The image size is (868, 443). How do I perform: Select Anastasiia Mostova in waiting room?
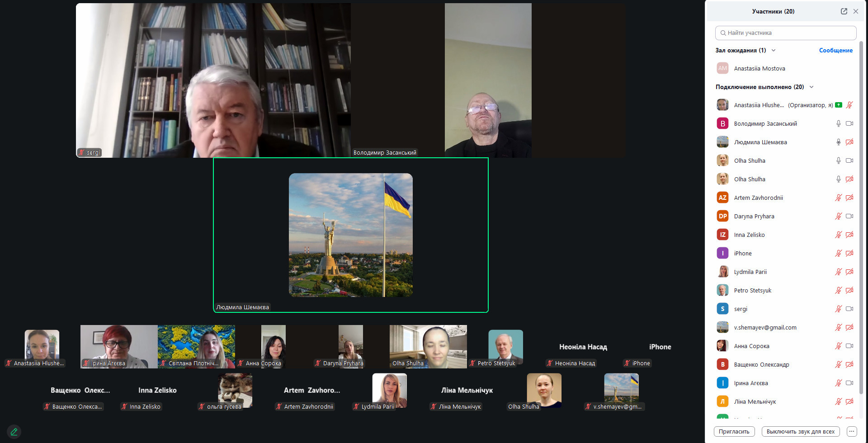click(759, 68)
